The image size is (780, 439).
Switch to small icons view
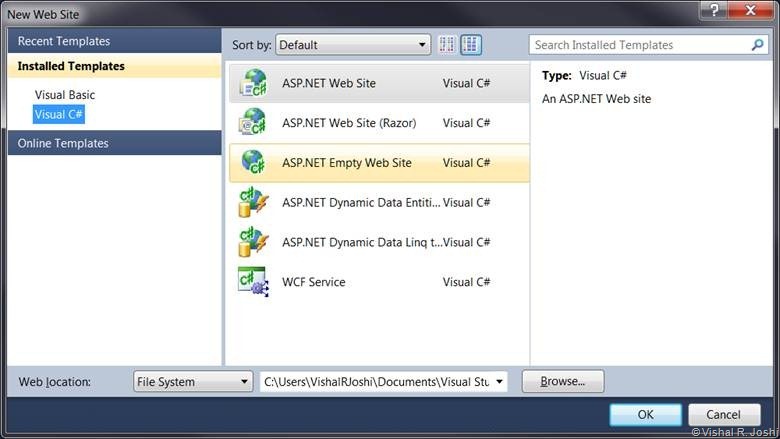pyautogui.click(x=446, y=45)
